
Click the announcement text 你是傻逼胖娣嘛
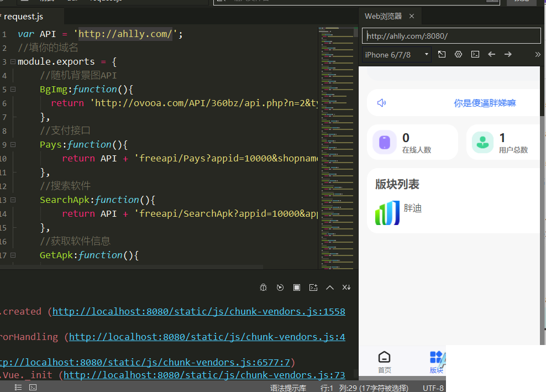tap(485, 103)
